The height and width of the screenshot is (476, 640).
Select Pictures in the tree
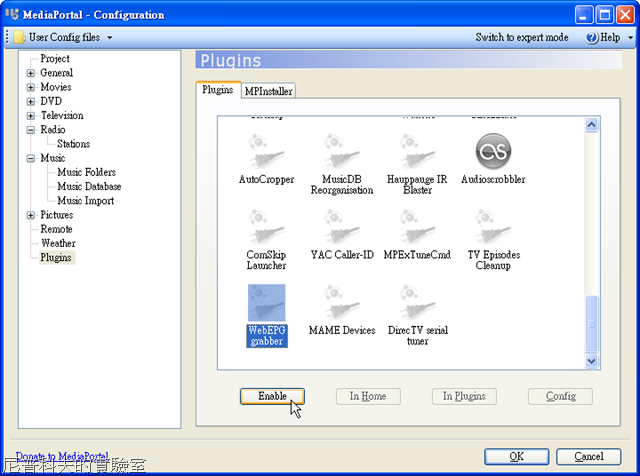pos(57,215)
